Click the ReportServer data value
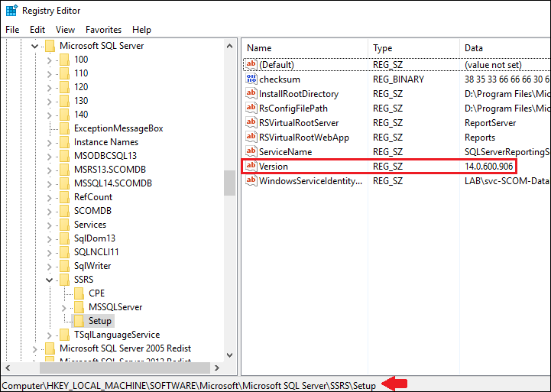Screen dimensions: 551x392 point(490,123)
